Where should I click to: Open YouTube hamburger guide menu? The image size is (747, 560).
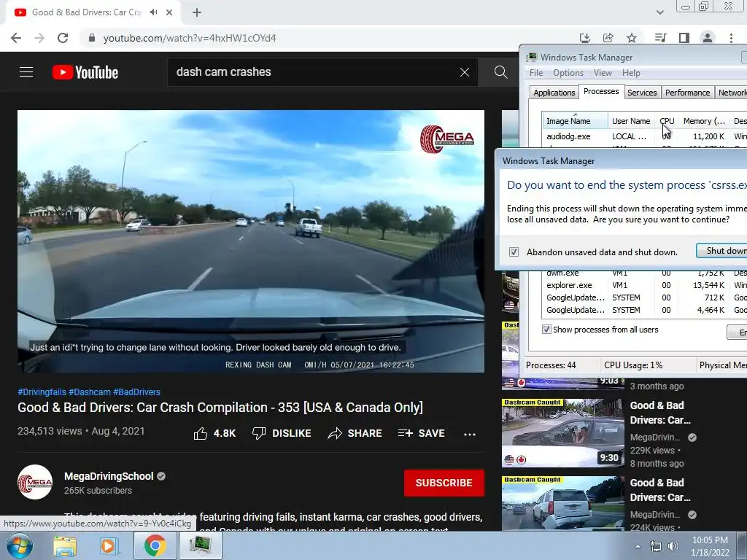(x=26, y=72)
